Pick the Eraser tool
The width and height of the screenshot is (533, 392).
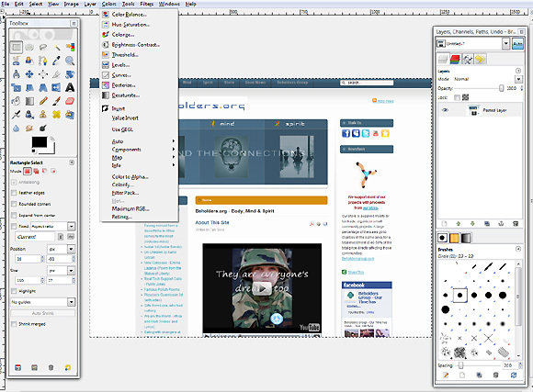coord(70,101)
